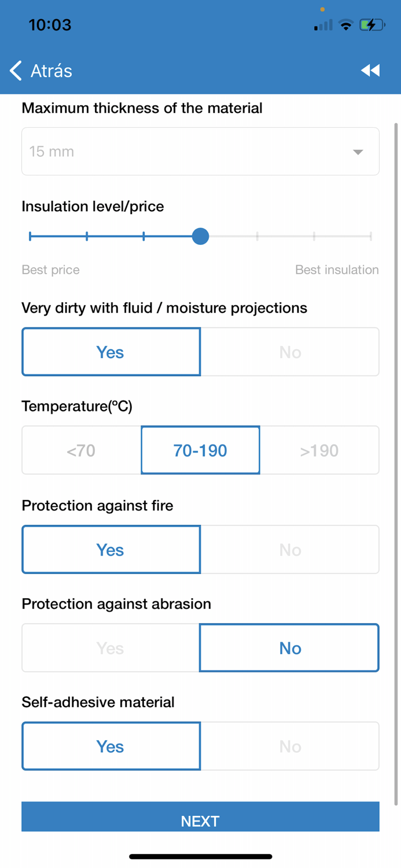
Task: Choose the <70 temperature option
Action: 81,451
